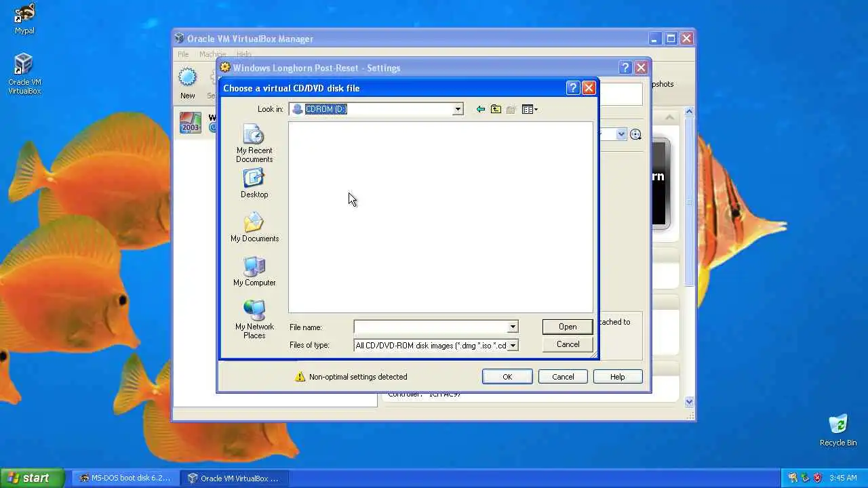Select the Windows 2003 VM icon in list
This screenshot has width=868, height=488.
point(191,123)
